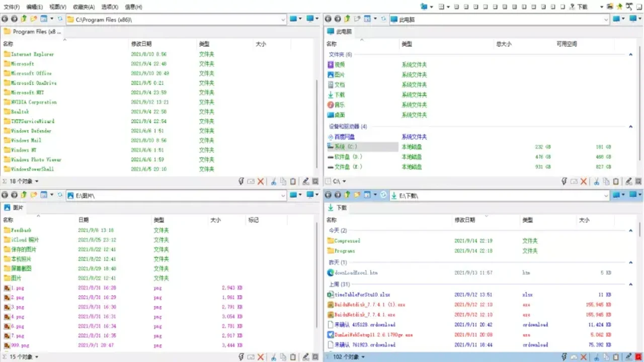The width and height of the screenshot is (644, 362).
Task: Click forward arrow in the 此电脑 pane
Action: (x=337, y=19)
